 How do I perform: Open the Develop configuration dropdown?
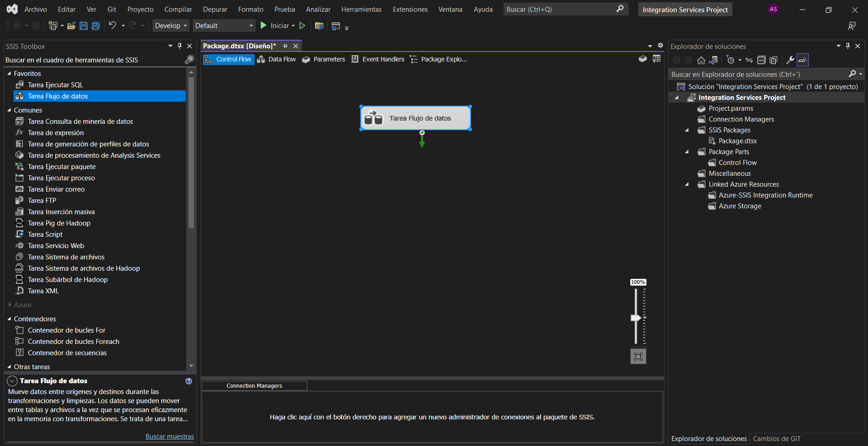[170, 26]
